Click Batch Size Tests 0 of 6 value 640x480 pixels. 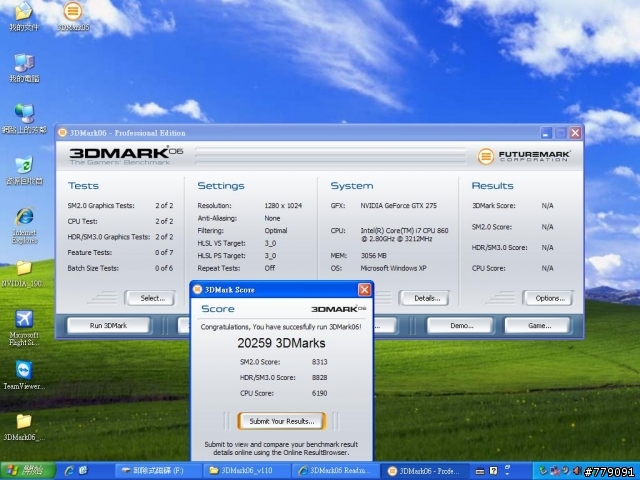coord(164,268)
